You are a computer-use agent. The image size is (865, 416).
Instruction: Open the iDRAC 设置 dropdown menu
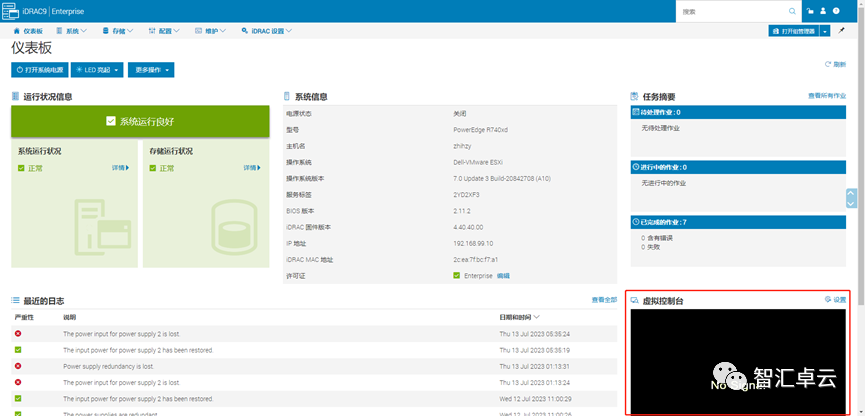[x=266, y=31]
